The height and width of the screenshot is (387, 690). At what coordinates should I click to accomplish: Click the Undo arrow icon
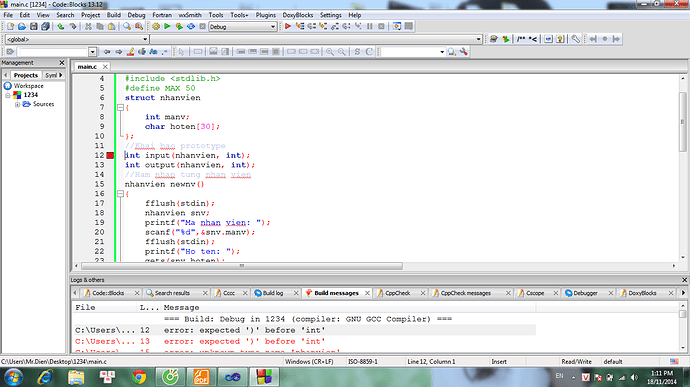coord(61,27)
